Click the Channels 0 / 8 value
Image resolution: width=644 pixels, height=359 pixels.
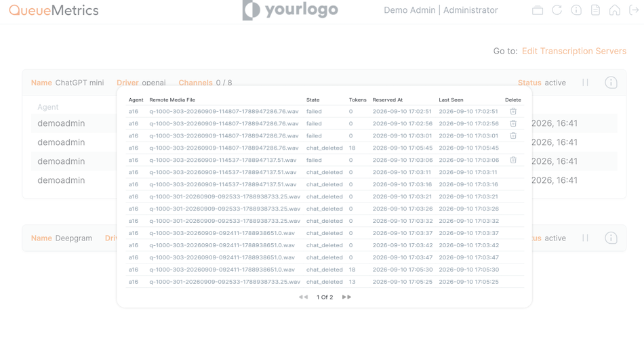[x=224, y=83]
